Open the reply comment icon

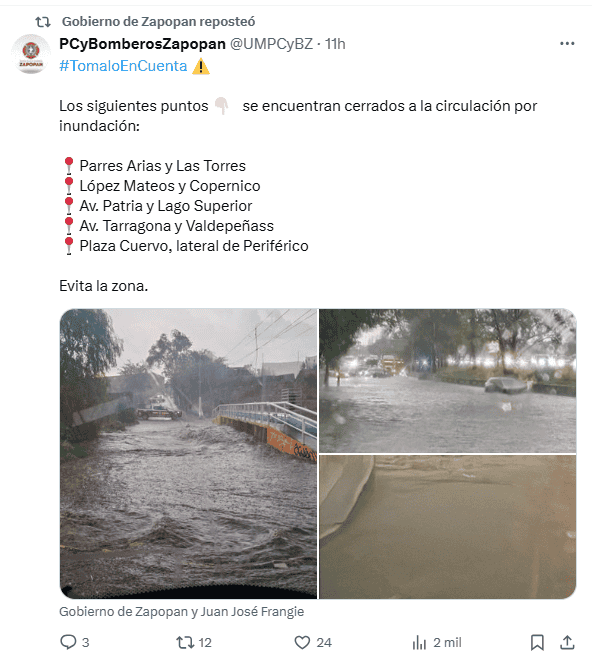pyautogui.click(x=68, y=642)
